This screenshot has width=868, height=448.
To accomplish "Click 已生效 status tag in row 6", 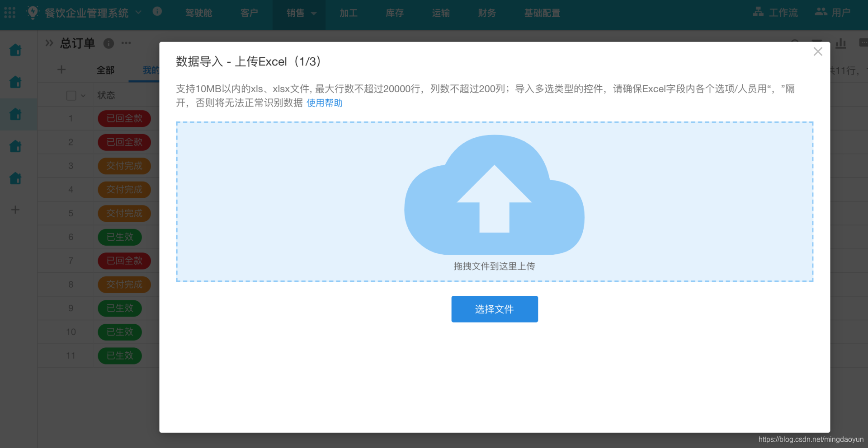I will pos(120,237).
